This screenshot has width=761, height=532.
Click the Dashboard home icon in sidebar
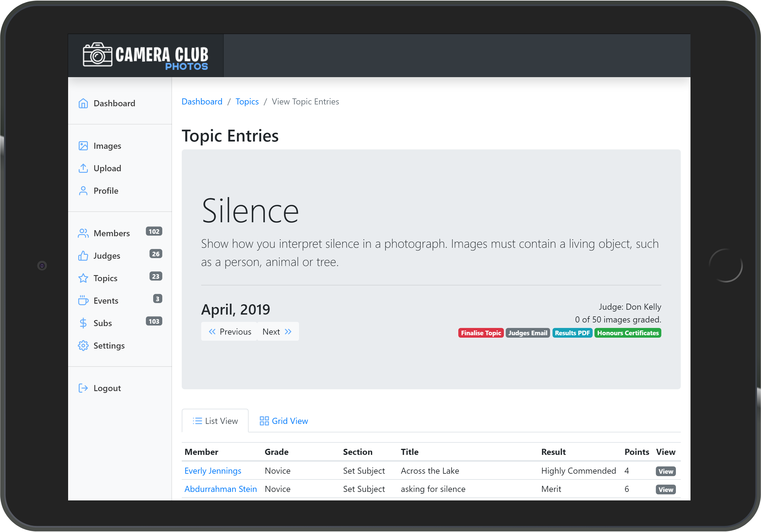tap(83, 103)
